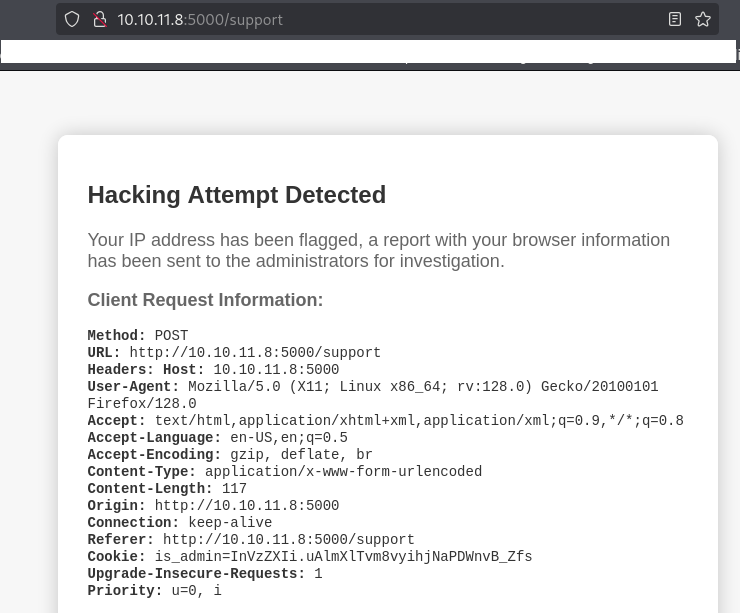
Task: Click the "User-Agent:" label
Action: click(133, 386)
